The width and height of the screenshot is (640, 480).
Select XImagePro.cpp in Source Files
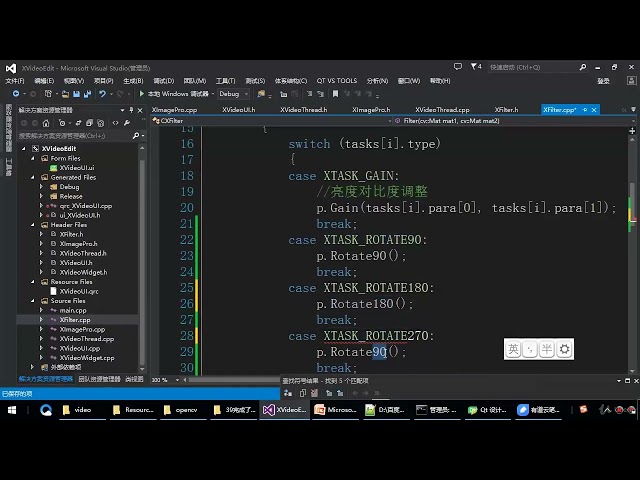point(82,329)
